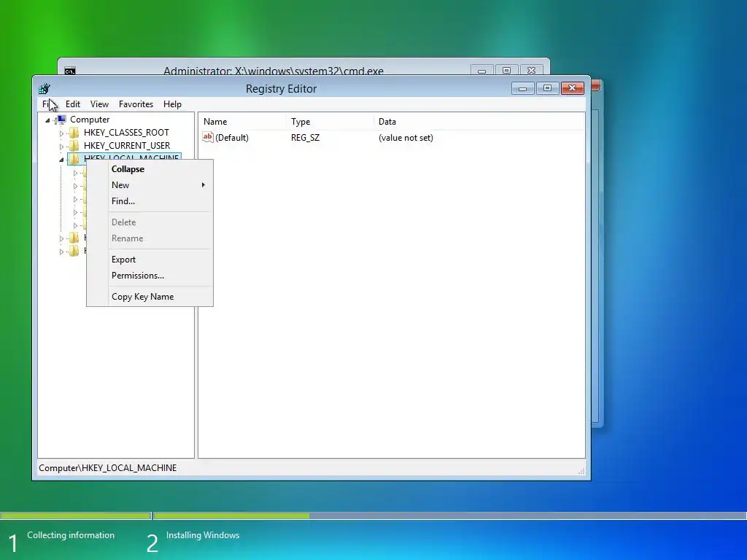Select the (Default) value name

point(231,138)
